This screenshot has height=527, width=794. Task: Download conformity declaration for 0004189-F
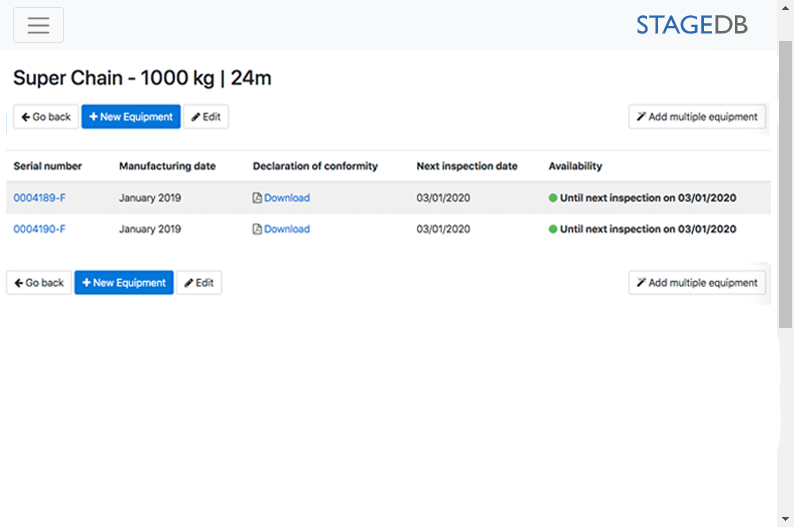coord(286,198)
